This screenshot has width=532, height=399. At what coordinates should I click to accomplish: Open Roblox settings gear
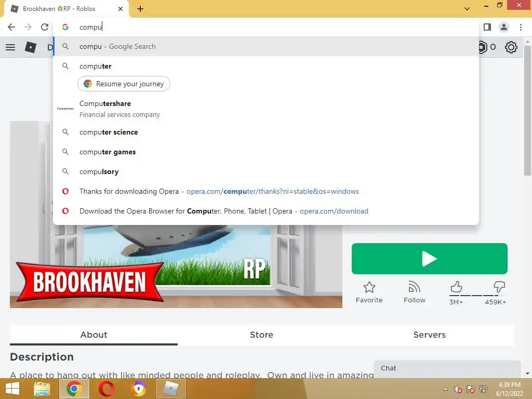511,47
